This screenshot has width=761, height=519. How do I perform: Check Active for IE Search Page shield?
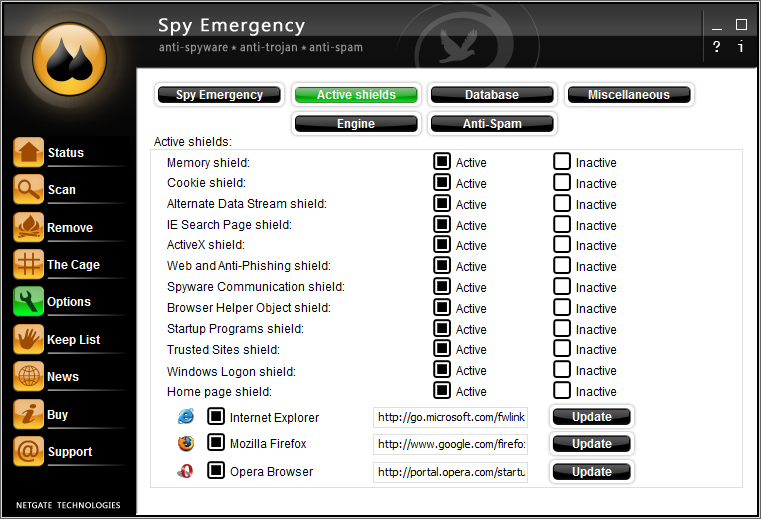[442, 224]
